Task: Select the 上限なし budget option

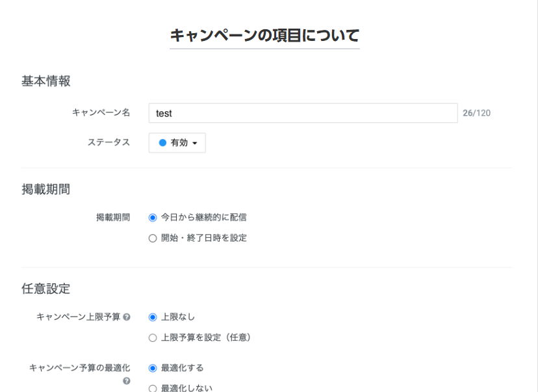Action: [x=153, y=317]
